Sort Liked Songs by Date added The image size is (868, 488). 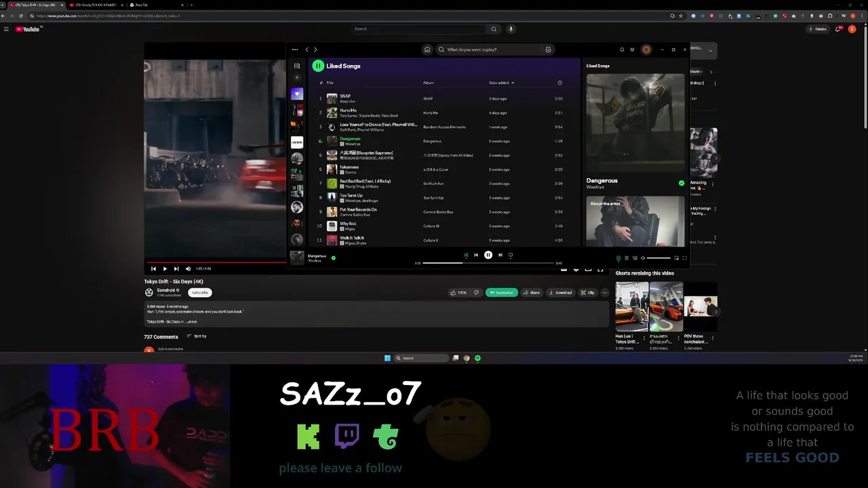tap(501, 83)
